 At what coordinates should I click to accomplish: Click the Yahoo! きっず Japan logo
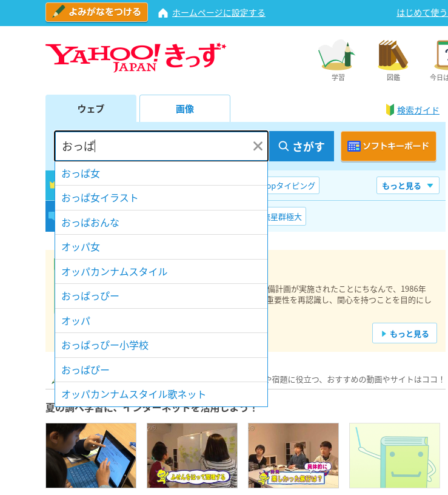coord(136,57)
